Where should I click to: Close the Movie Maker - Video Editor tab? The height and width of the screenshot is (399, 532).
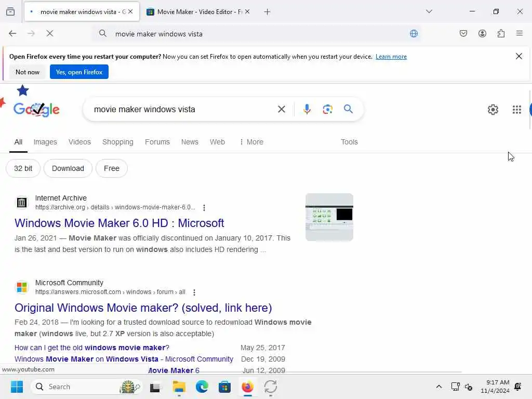tap(247, 11)
